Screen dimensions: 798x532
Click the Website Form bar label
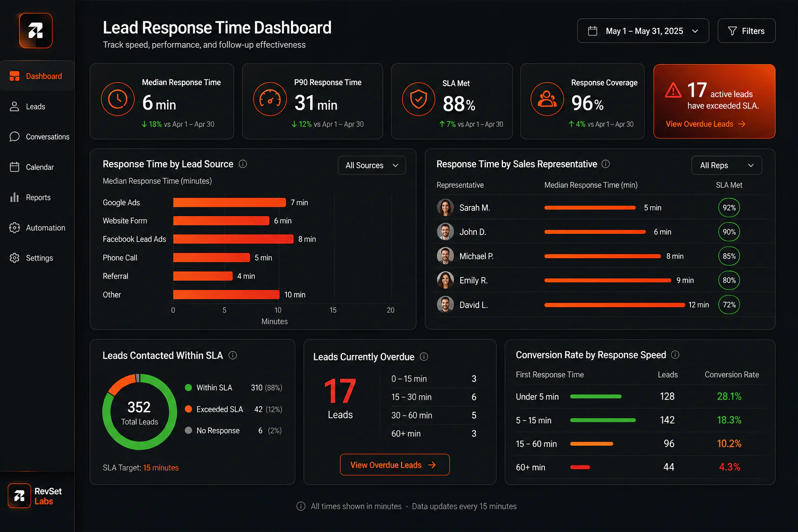pos(125,221)
